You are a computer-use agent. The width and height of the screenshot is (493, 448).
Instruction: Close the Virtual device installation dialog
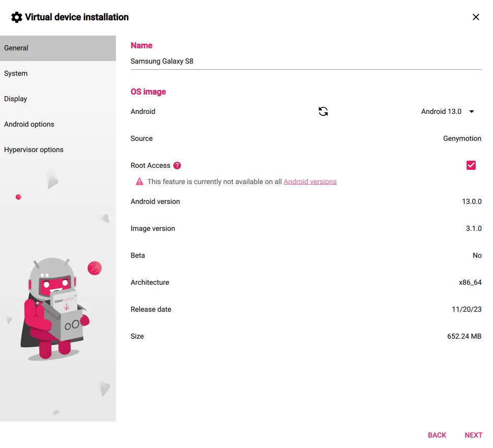[x=476, y=17]
